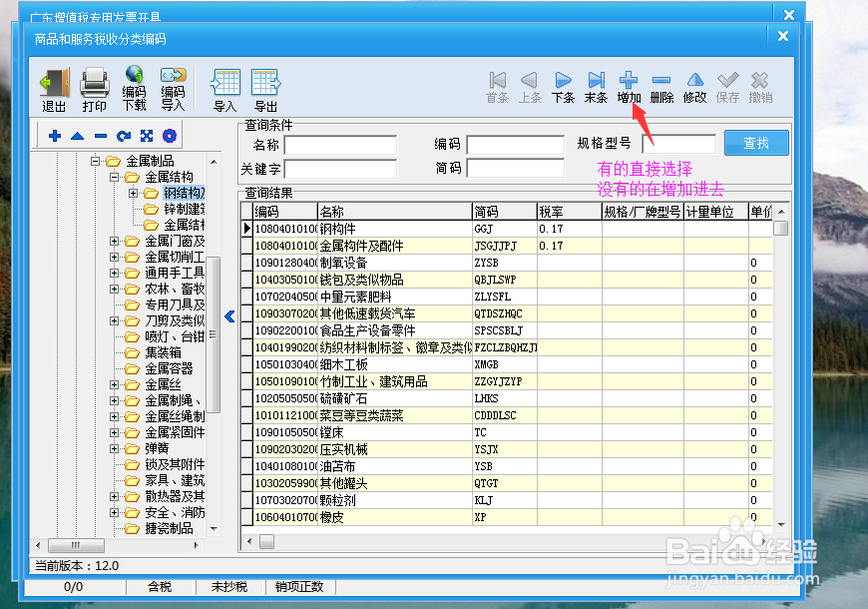Expand the 弹簧 tree node
The image size is (868, 609).
point(114,448)
